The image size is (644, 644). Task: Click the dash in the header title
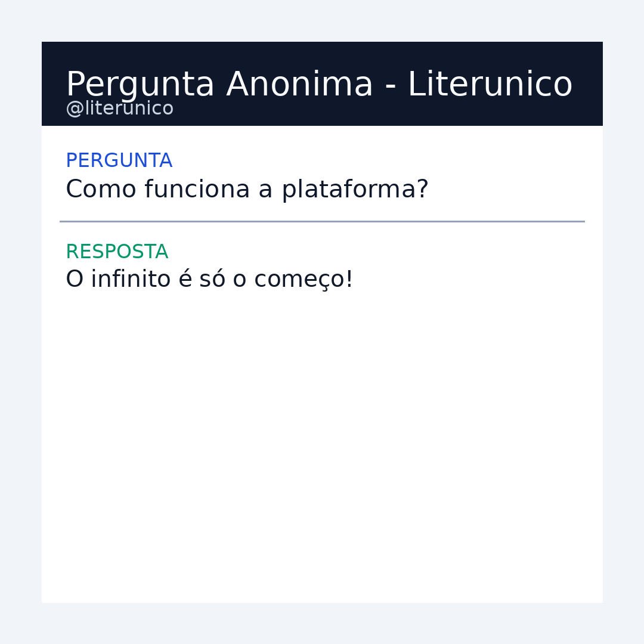(391, 86)
